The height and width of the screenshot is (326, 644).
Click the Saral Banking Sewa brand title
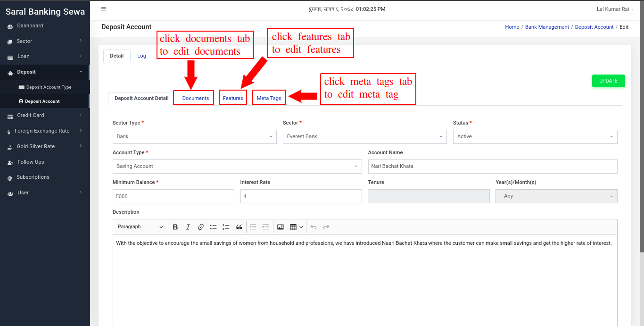pyautogui.click(x=45, y=12)
